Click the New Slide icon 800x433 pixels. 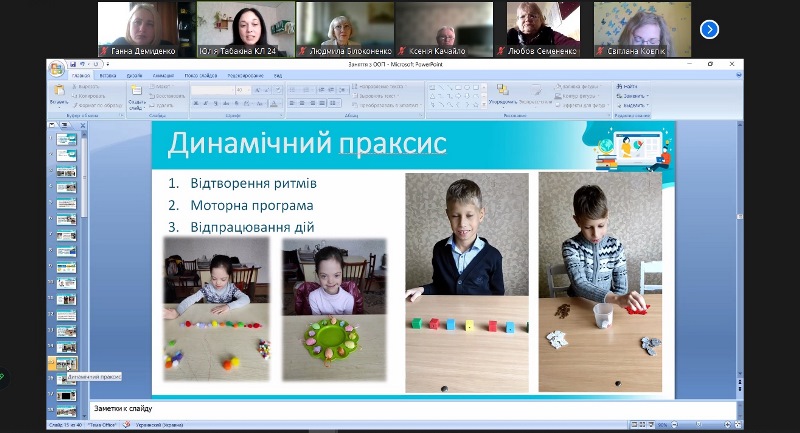click(x=135, y=92)
